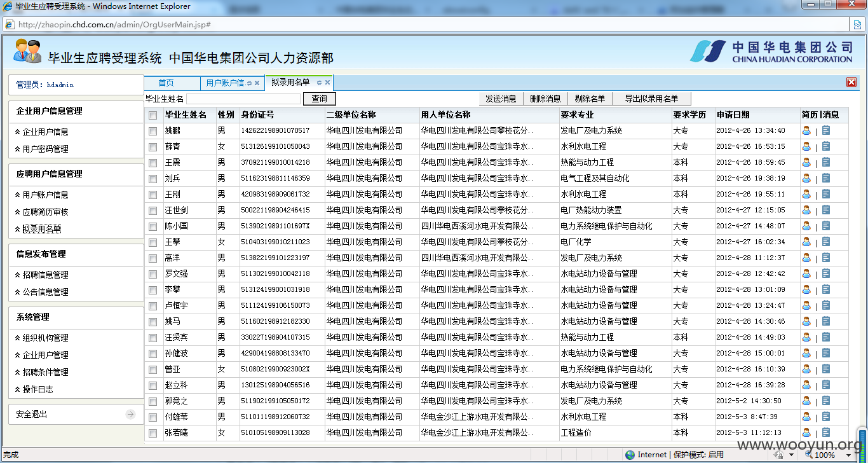Tick checkbox in 曾亚 row
This screenshot has width=868, height=463.
click(x=153, y=370)
